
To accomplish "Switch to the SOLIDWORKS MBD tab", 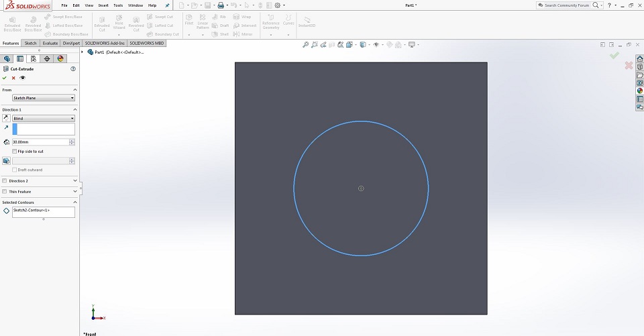I will pos(147,43).
